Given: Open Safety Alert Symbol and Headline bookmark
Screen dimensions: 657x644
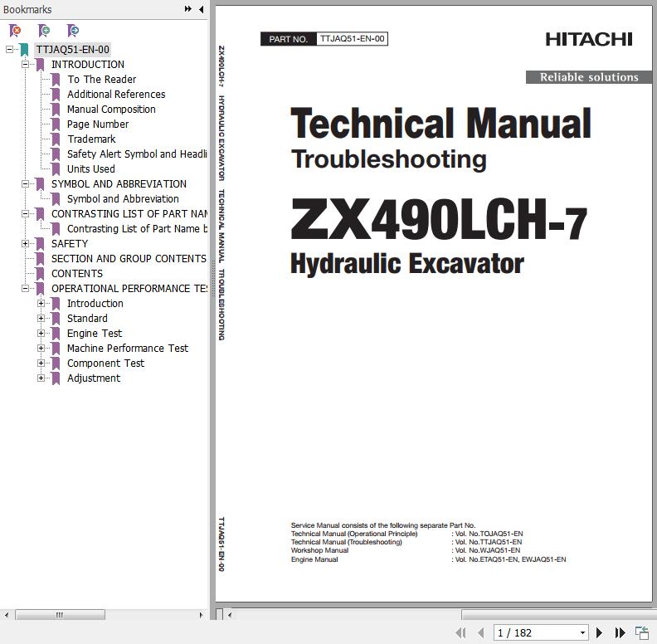Looking at the screenshot, I should (x=137, y=154).
